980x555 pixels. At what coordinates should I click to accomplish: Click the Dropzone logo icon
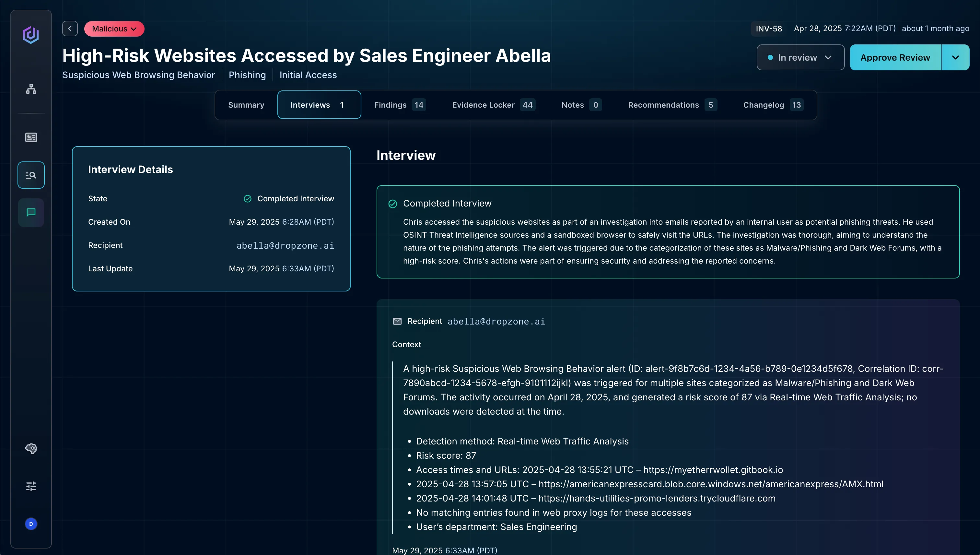[x=31, y=35]
